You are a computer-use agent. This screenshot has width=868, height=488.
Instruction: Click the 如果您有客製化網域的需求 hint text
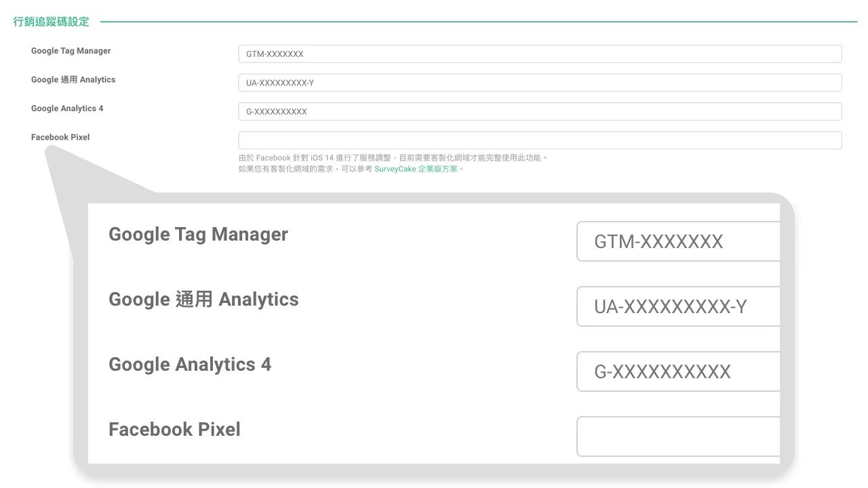(305, 169)
